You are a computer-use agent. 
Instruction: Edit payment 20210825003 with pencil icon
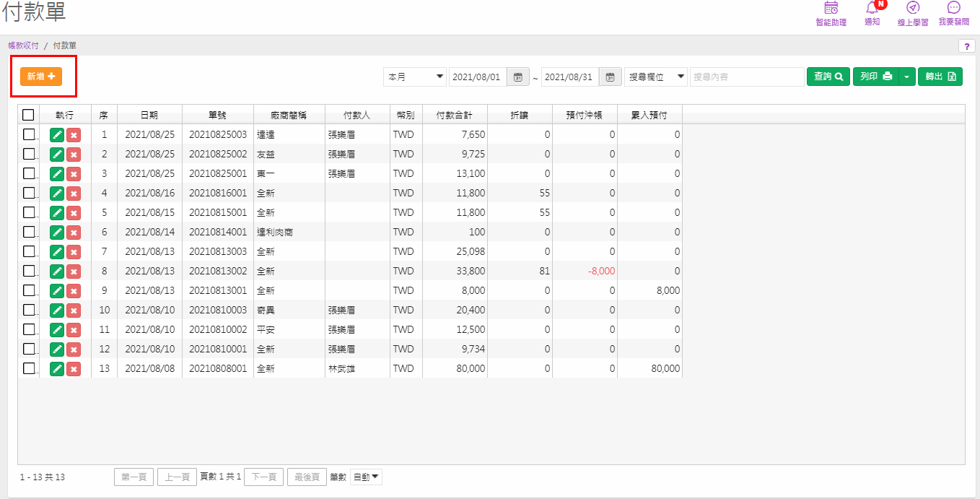(57, 135)
